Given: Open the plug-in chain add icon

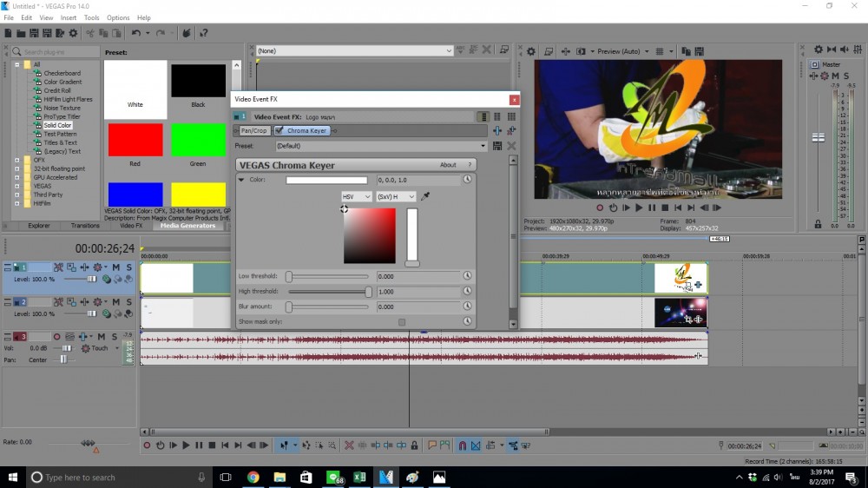Looking at the screenshot, I should 497,131.
